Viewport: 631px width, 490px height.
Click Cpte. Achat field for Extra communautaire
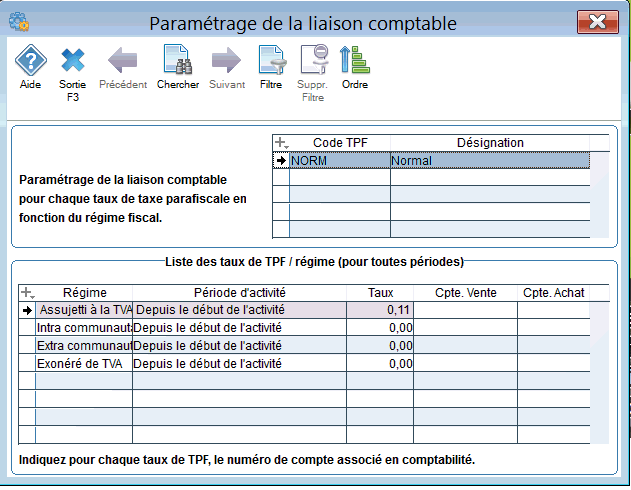[554, 346]
